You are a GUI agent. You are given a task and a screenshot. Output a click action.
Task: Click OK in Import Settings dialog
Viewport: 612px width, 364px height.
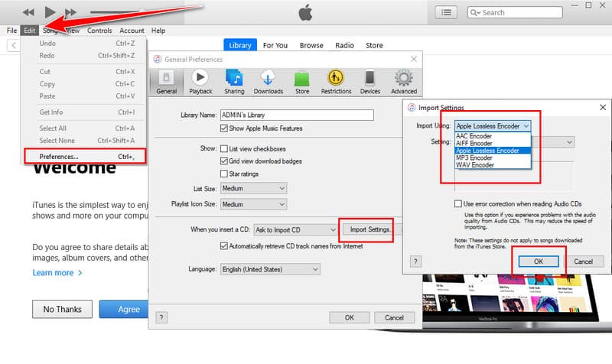click(x=539, y=262)
